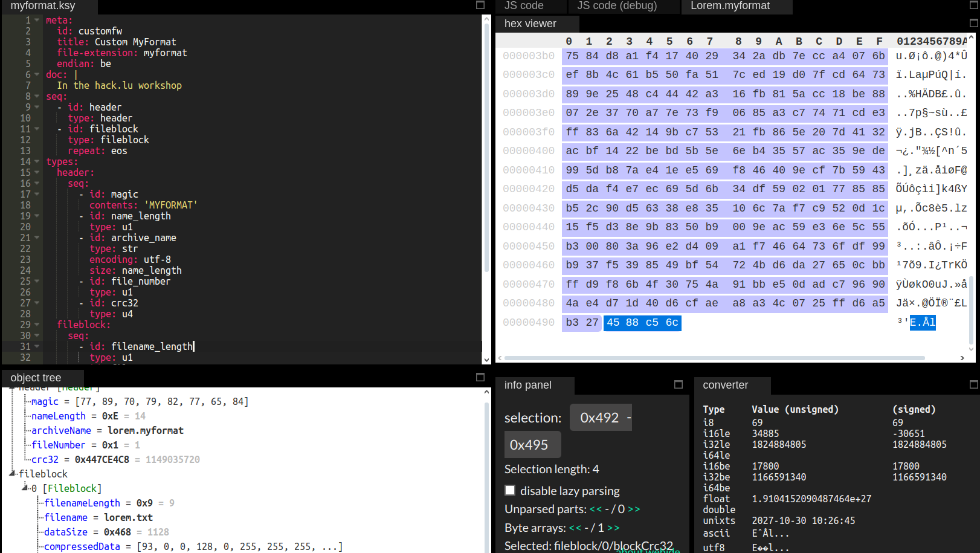Go to previous byte array
This screenshot has height=553, width=980.
575,528
